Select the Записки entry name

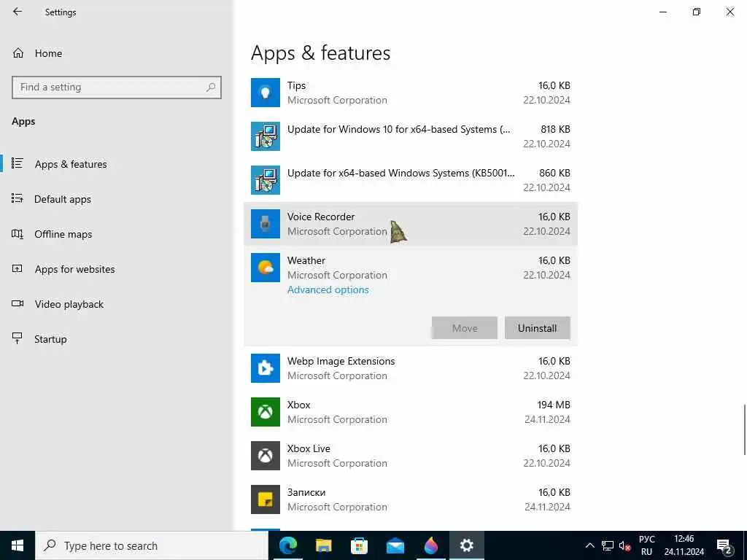306,492
